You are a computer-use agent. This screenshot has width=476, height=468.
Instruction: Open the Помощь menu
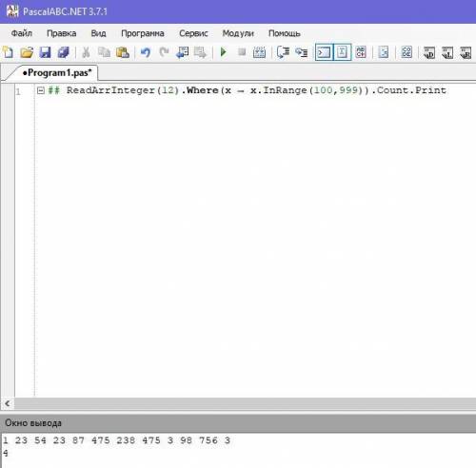click(285, 33)
